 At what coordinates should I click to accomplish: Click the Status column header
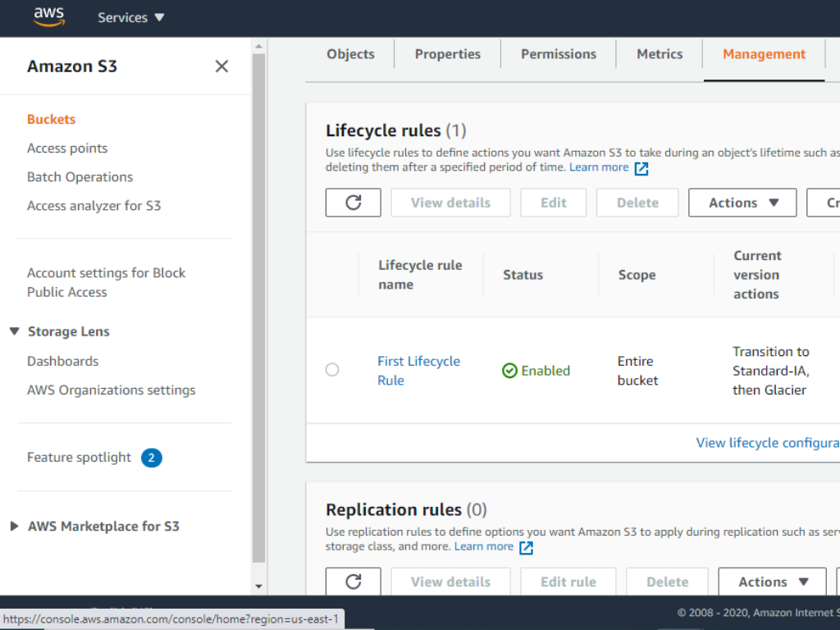tap(523, 275)
